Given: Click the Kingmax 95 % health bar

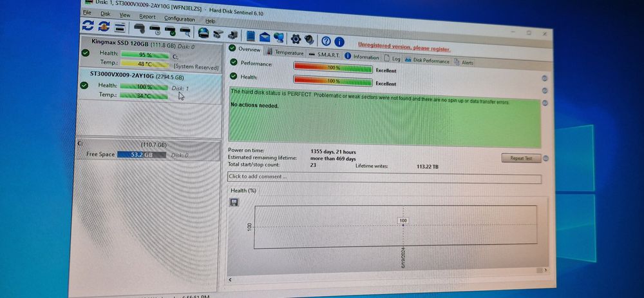Looking at the screenshot, I should tap(145, 55).
